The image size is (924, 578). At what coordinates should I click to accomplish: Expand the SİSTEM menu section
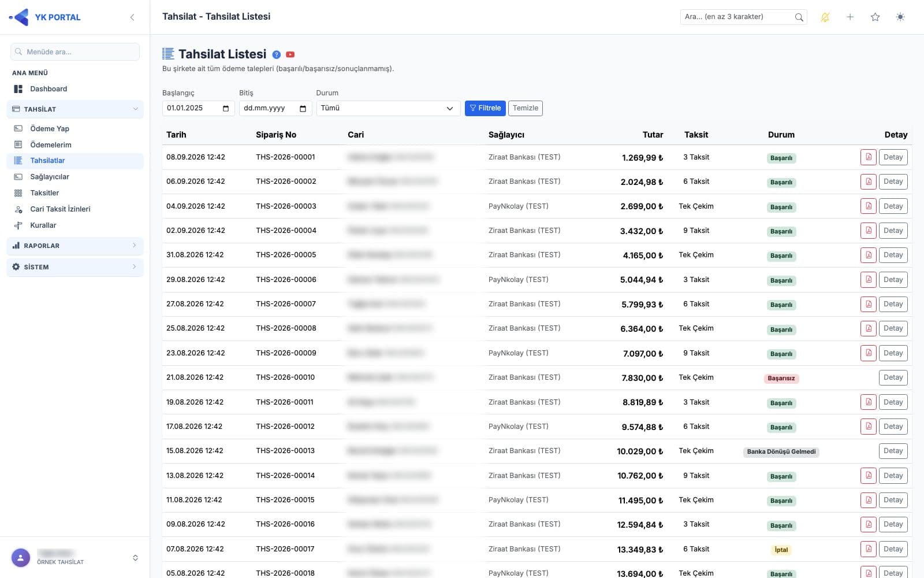75,267
